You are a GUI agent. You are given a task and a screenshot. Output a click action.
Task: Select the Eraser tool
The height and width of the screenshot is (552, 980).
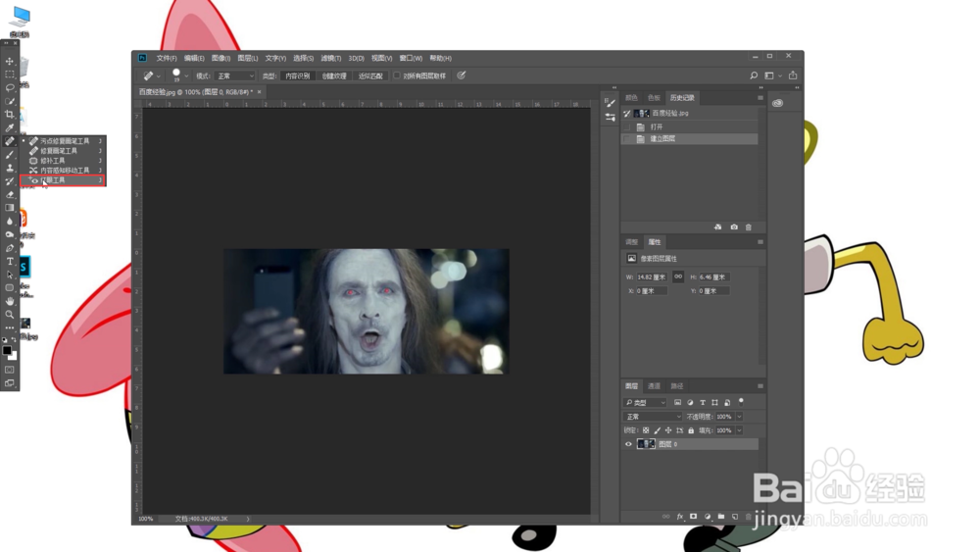click(x=10, y=194)
